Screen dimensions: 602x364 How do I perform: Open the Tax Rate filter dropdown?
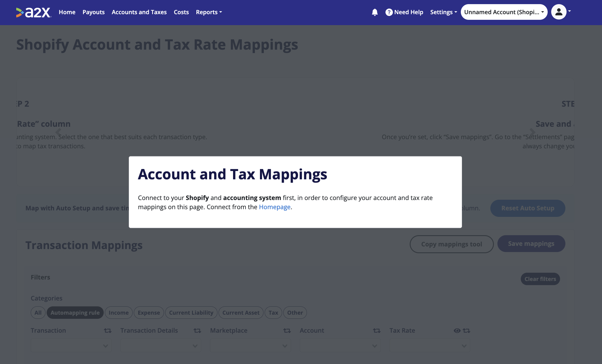pos(430,346)
